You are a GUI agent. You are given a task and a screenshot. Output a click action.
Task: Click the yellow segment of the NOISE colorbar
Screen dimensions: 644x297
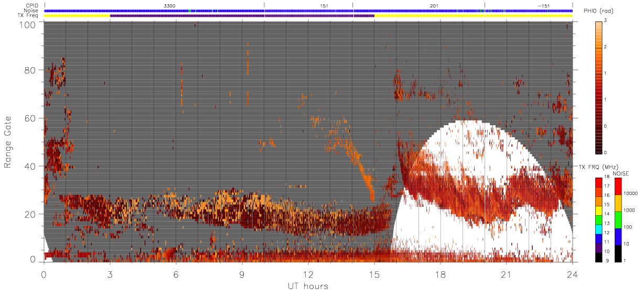[618, 203]
